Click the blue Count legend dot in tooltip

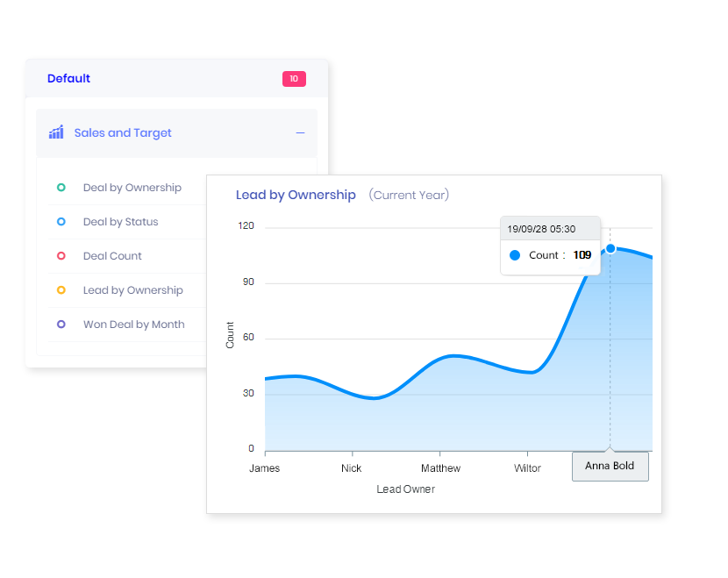point(516,254)
